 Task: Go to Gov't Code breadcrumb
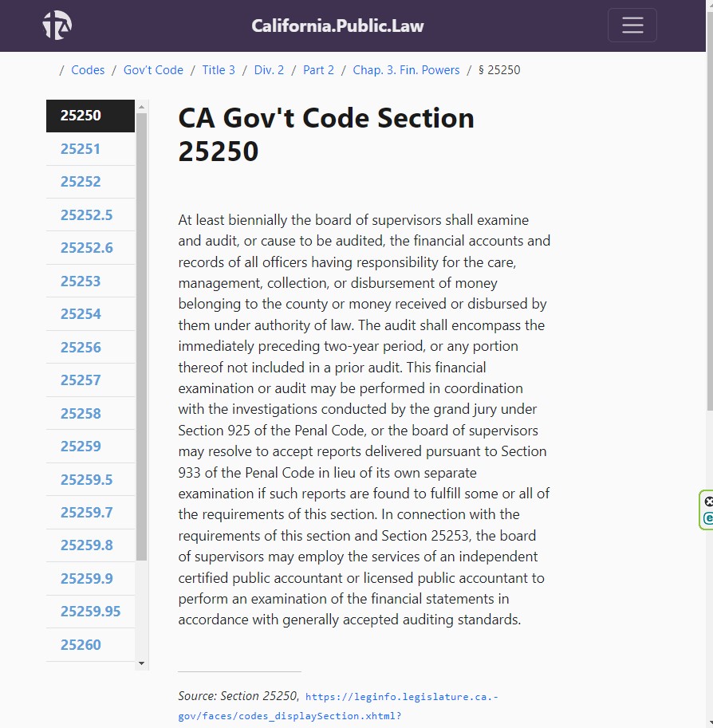pyautogui.click(x=153, y=70)
